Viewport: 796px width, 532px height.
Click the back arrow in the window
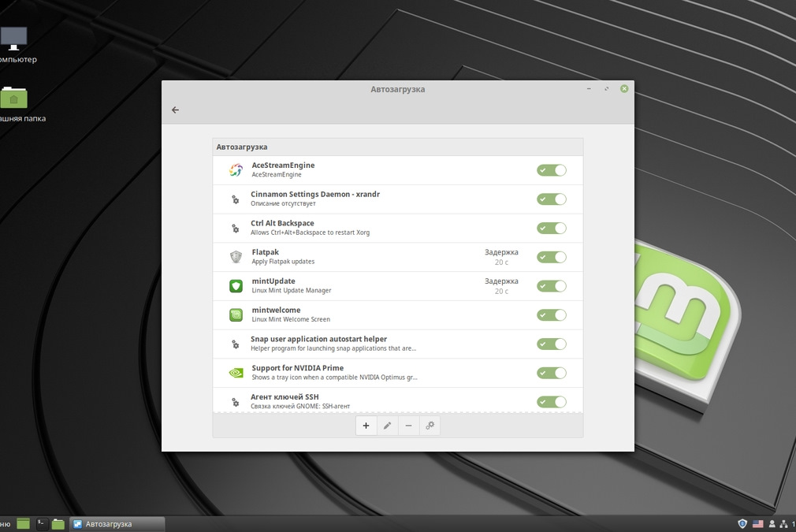pyautogui.click(x=174, y=110)
